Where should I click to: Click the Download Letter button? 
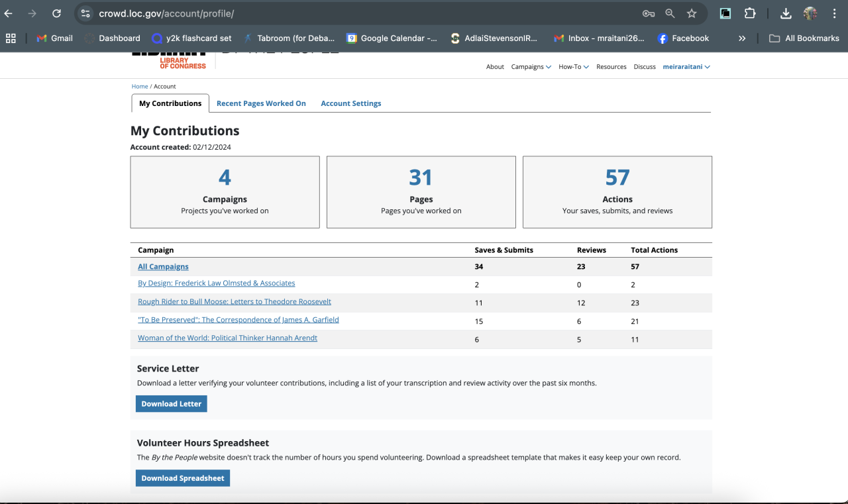click(x=171, y=404)
